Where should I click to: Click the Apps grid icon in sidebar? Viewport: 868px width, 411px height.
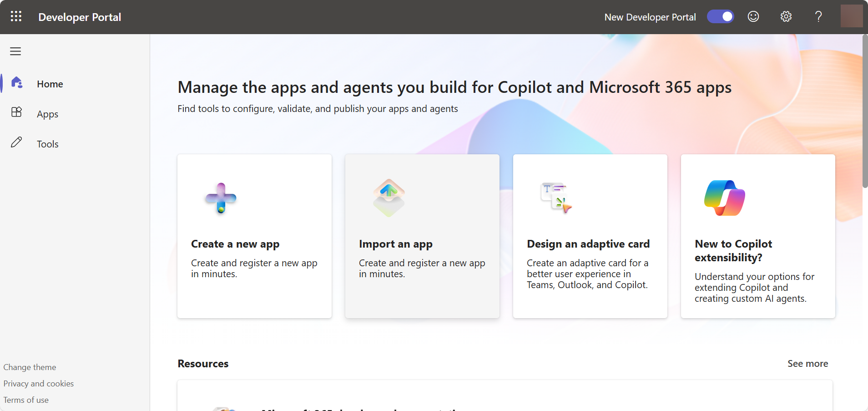pyautogui.click(x=16, y=112)
